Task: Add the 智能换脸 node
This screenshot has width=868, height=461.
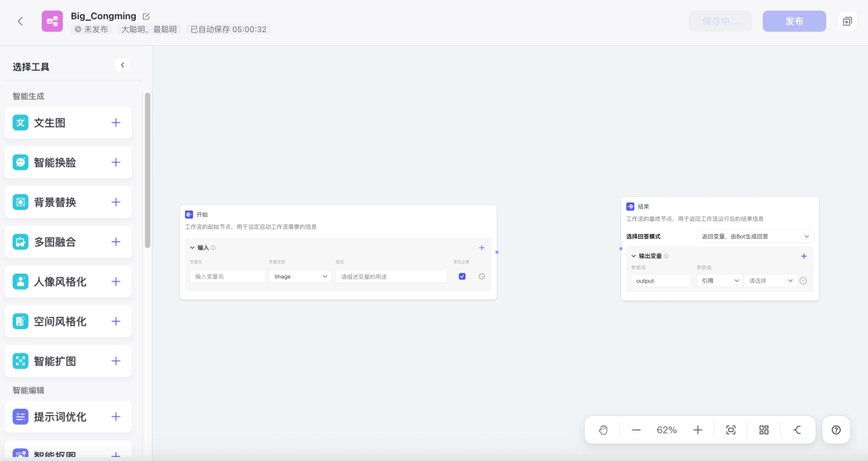Action: click(x=116, y=163)
